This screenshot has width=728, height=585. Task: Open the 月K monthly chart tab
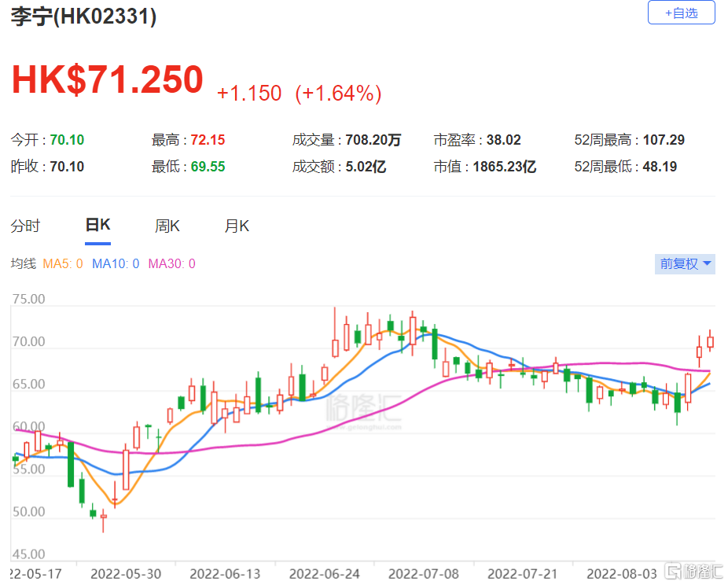(x=237, y=226)
